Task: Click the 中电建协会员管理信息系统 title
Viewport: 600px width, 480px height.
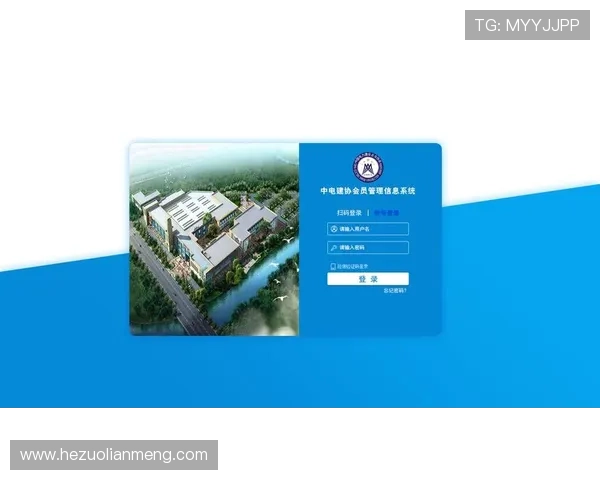Action: (x=367, y=191)
